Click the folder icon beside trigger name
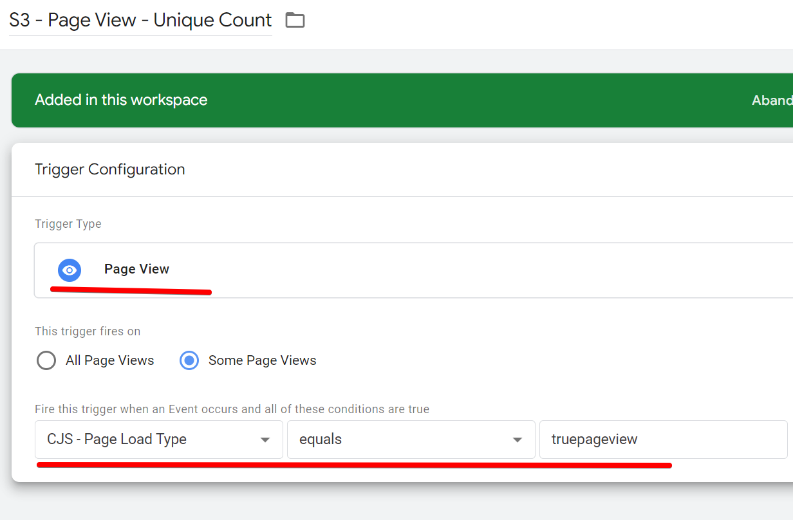This screenshot has width=793, height=520. [295, 20]
